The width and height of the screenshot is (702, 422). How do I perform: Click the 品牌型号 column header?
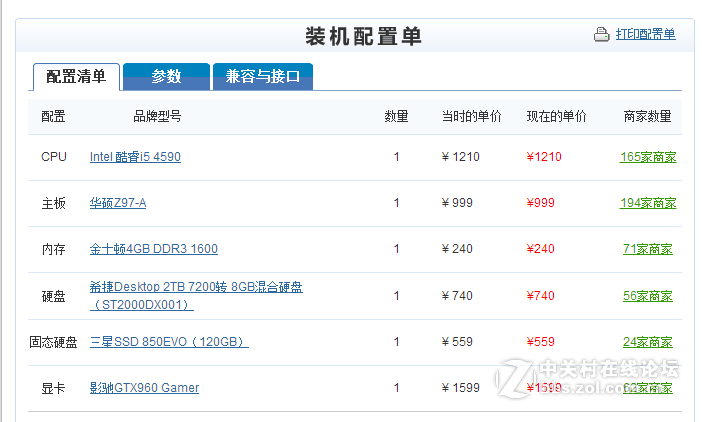157,116
